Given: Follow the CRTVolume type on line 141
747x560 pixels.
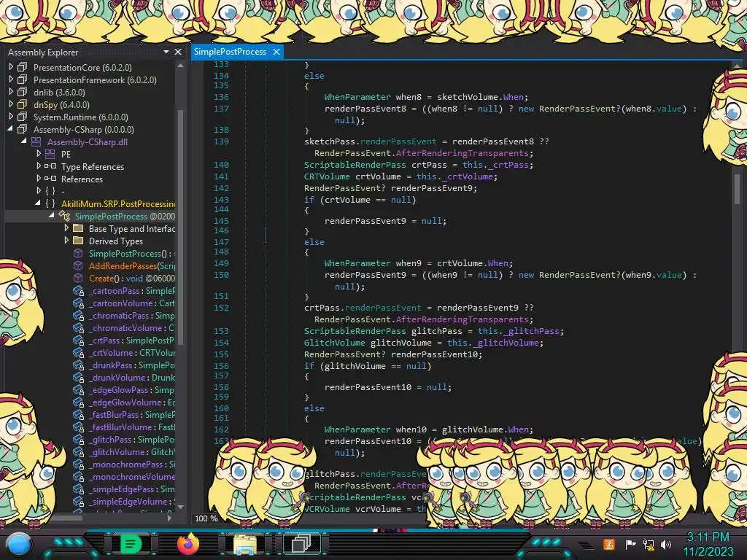Looking at the screenshot, I should click(x=327, y=176).
